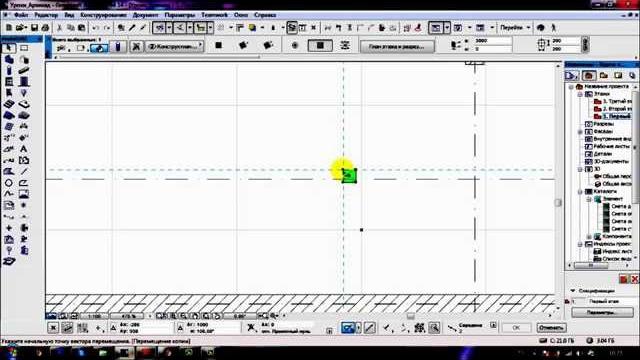The image size is (640, 360).
Task: Click the Print icon
Action: point(45,27)
